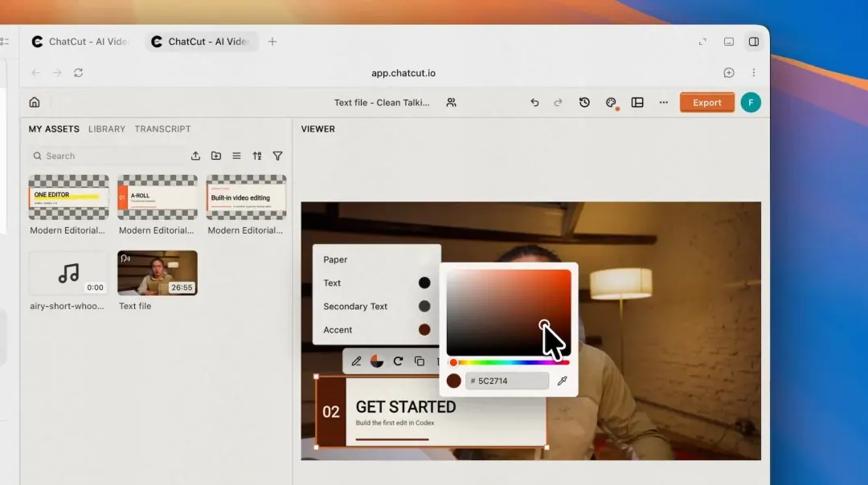Click the Accent color swatch
Image resolution: width=868 pixels, height=485 pixels.
[424, 329]
